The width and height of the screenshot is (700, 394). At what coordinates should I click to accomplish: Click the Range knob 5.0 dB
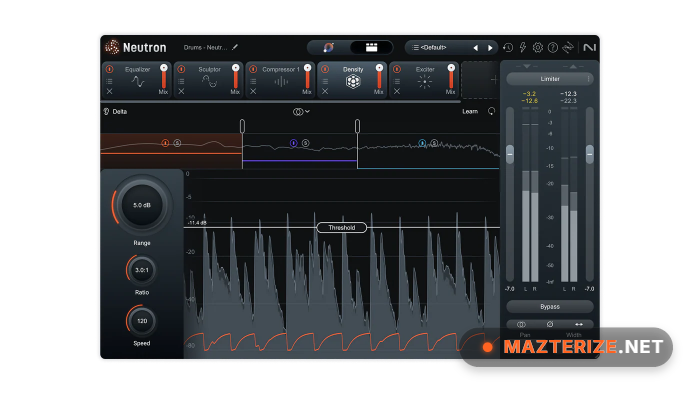(x=142, y=205)
